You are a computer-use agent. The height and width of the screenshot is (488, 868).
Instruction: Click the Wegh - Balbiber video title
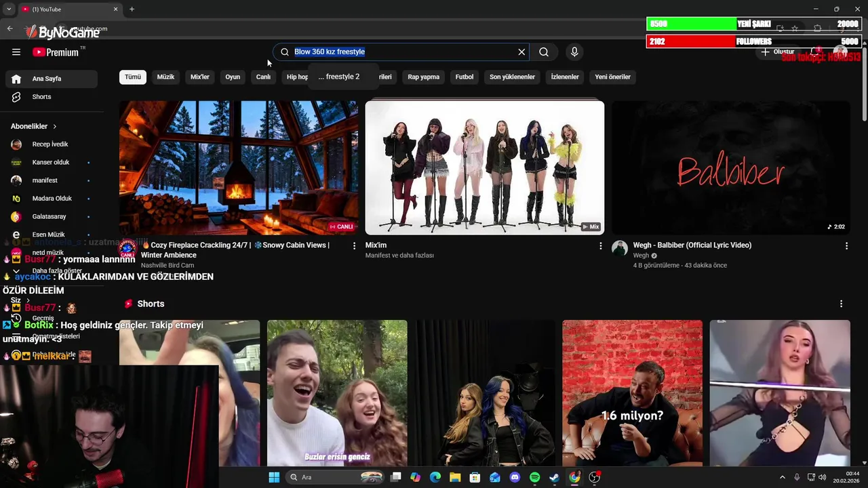pyautogui.click(x=692, y=245)
